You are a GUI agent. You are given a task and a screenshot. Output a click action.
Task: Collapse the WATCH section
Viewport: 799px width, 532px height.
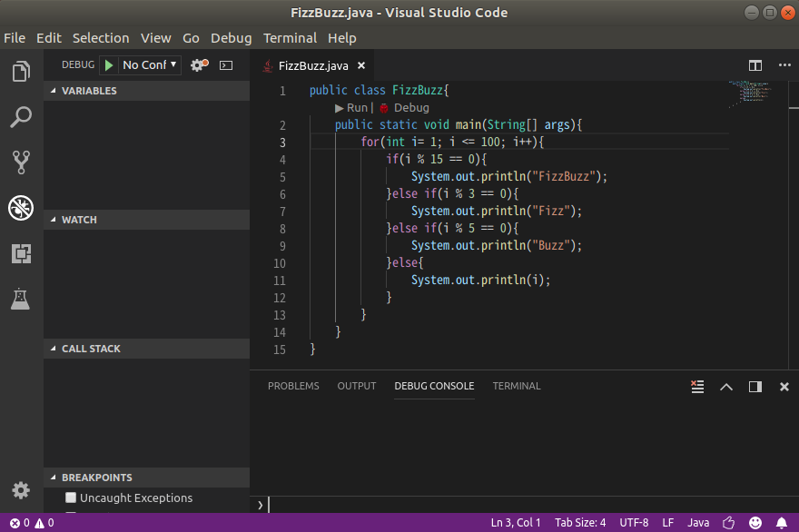point(147,220)
